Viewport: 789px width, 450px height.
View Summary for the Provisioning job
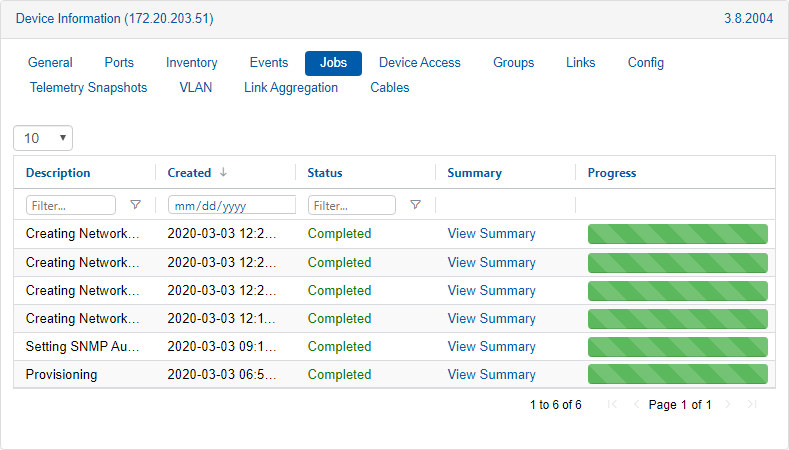pos(491,375)
